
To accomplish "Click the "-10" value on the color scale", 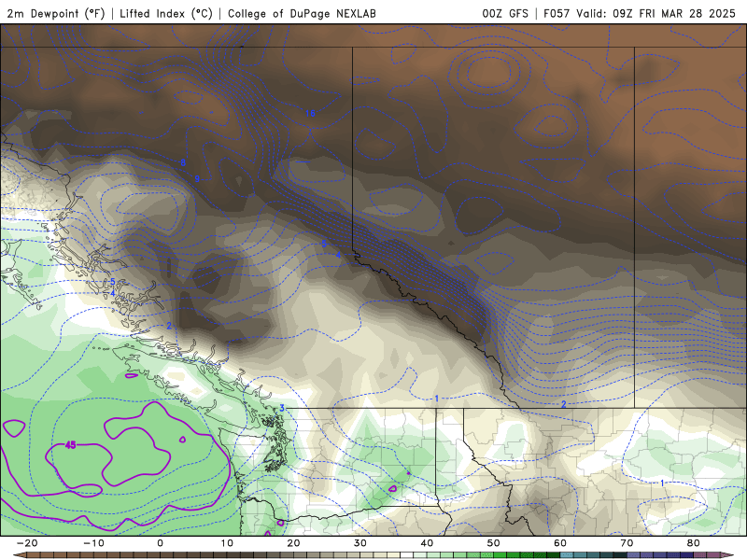I will point(93,543).
